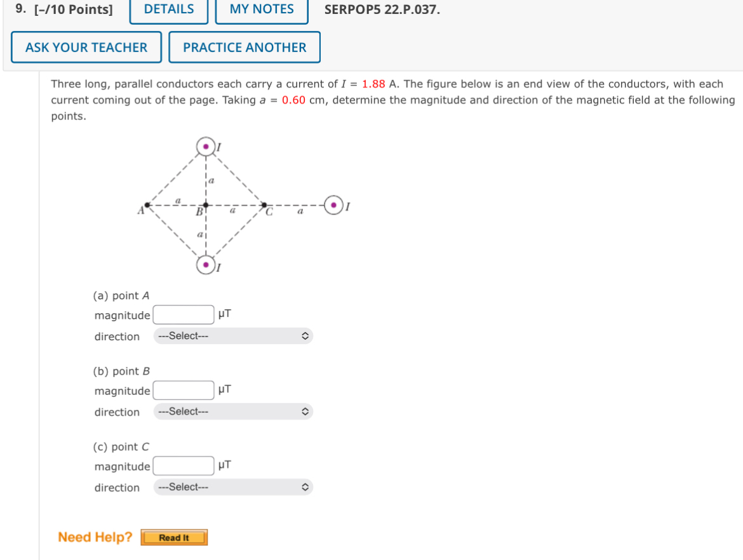Click PRACTICE ANOTHER
Viewport: 743px width, 560px height.
coord(244,47)
